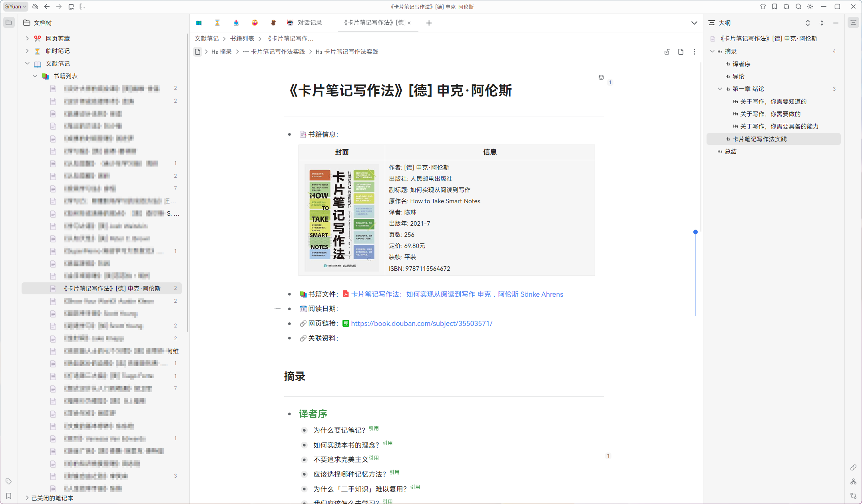
Task: Open more options via breadcrumb ellipsis icon
Action: click(694, 52)
